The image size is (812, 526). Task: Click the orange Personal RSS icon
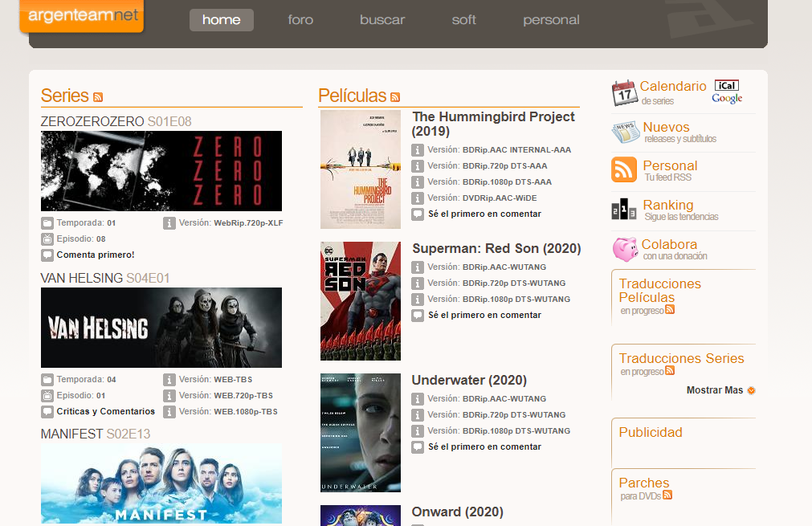pos(624,169)
